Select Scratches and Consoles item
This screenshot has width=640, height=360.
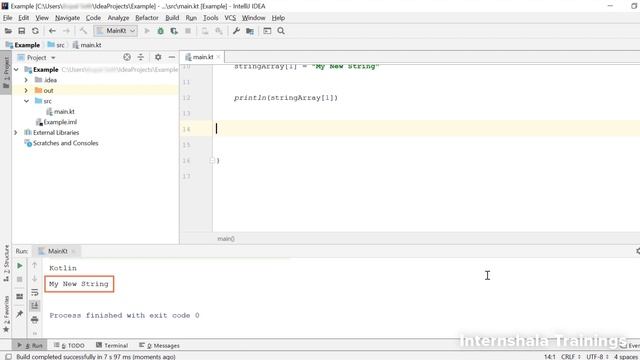pos(61,143)
